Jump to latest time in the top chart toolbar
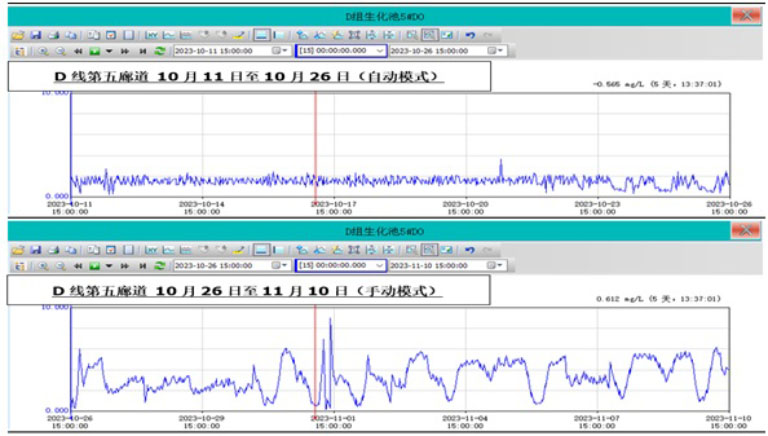Viewport: 768px width, 436px height. (x=143, y=51)
